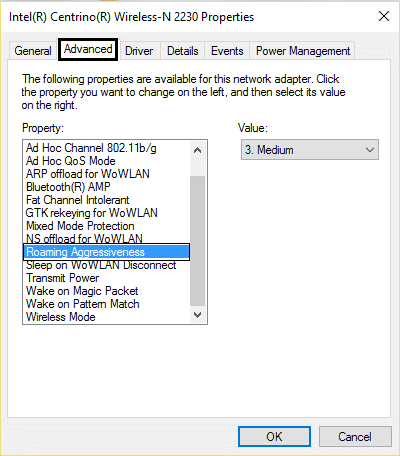Screen dimensions: 400x456
Task: Select ARP offload for WoWLAN property
Action: (88, 174)
